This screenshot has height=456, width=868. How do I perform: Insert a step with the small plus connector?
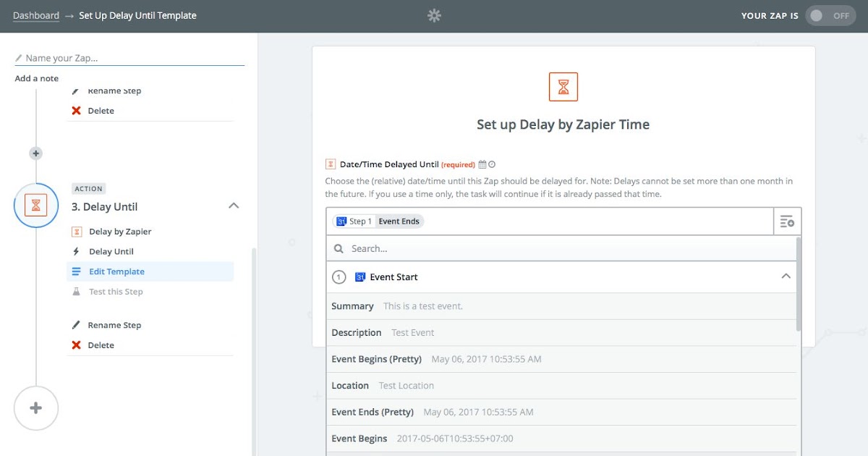tap(36, 153)
